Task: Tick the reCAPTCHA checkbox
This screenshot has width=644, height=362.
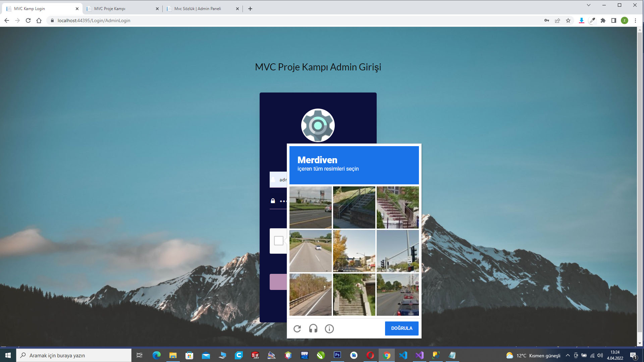Action: 279,241
